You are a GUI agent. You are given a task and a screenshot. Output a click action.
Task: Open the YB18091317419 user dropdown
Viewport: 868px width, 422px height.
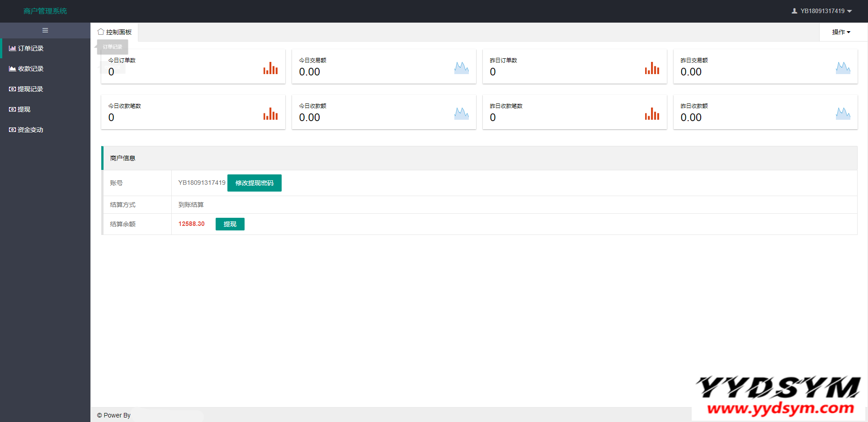[x=822, y=11]
